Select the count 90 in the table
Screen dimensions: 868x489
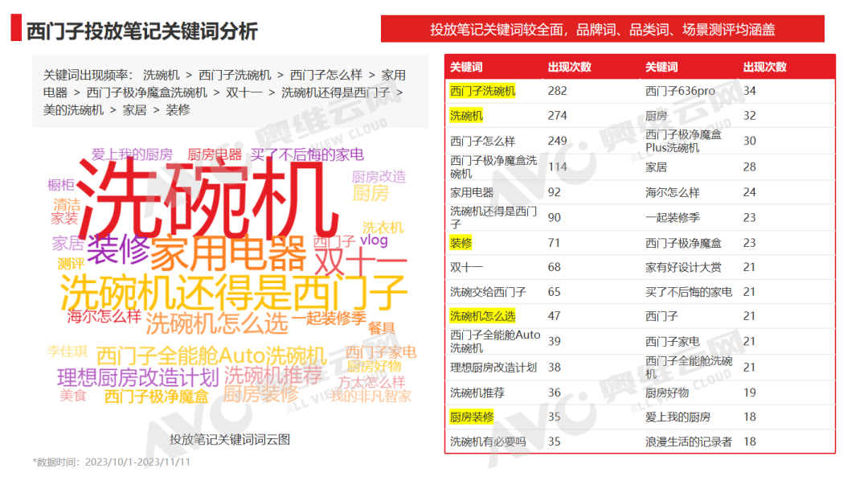(554, 218)
